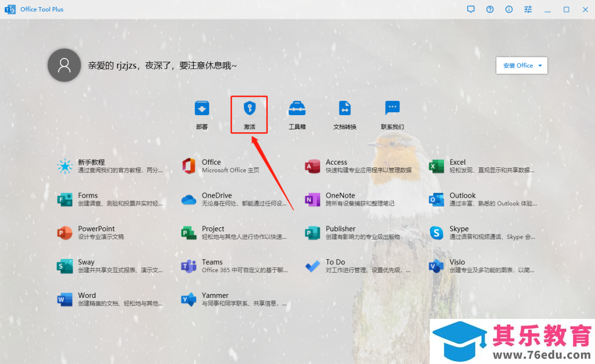The image size is (595, 364).
Task: Click the Forms app icon
Action: tap(65, 199)
